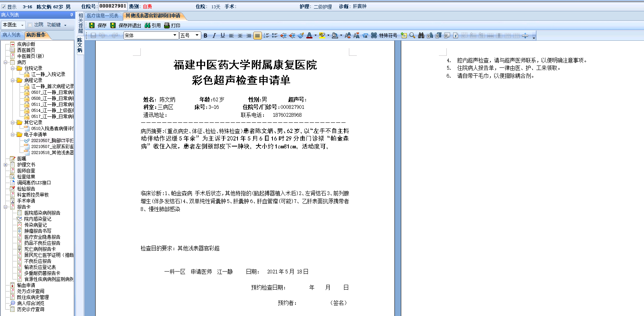Click the 引用 quote button

tap(152, 25)
